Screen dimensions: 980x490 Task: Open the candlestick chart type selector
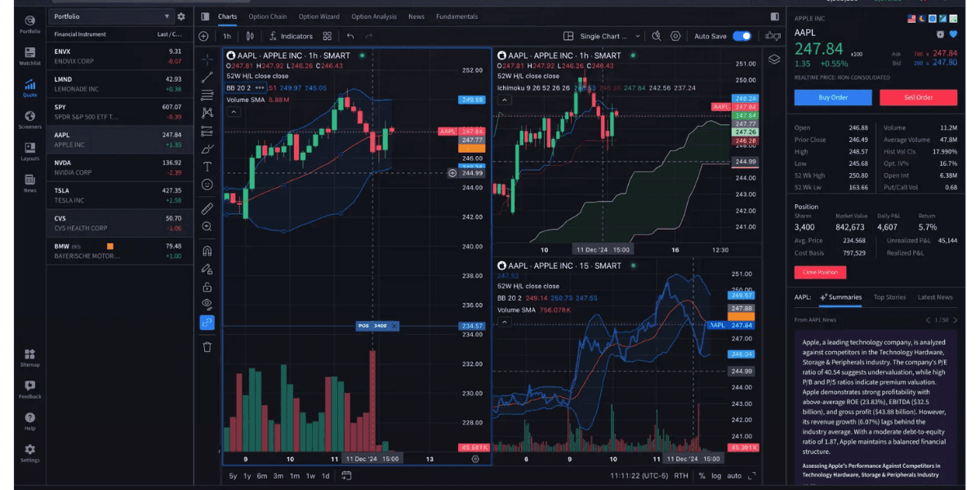click(250, 36)
